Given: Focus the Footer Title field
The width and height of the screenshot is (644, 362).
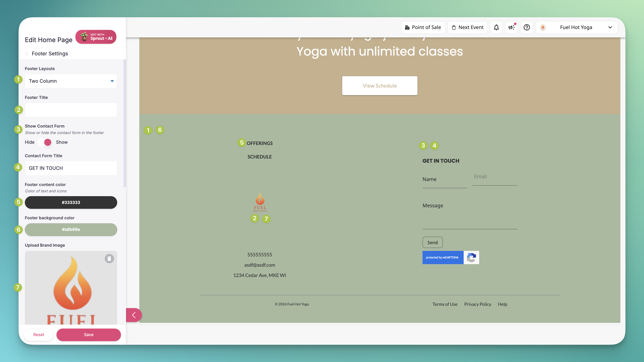Looking at the screenshot, I should tap(71, 110).
